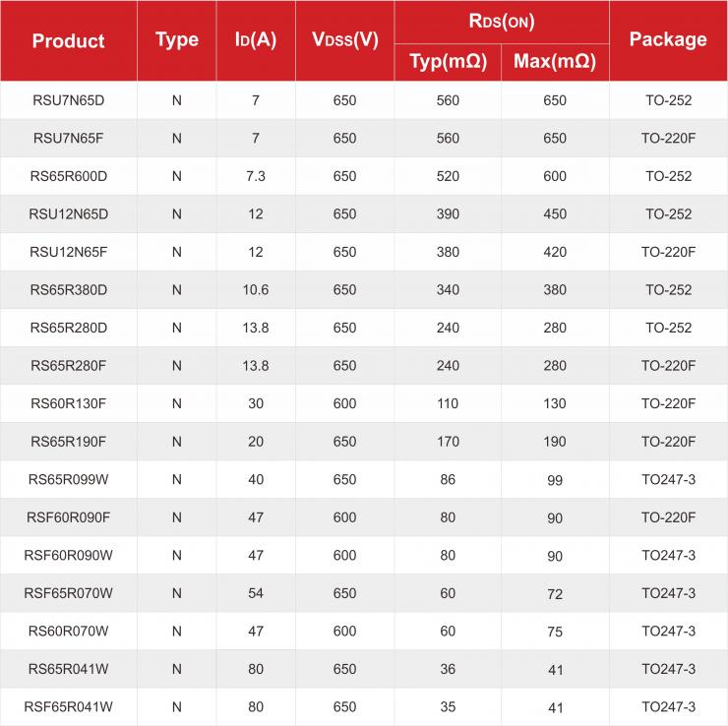728x726 pixels.
Task: Click the Type column header
Action: point(177,40)
